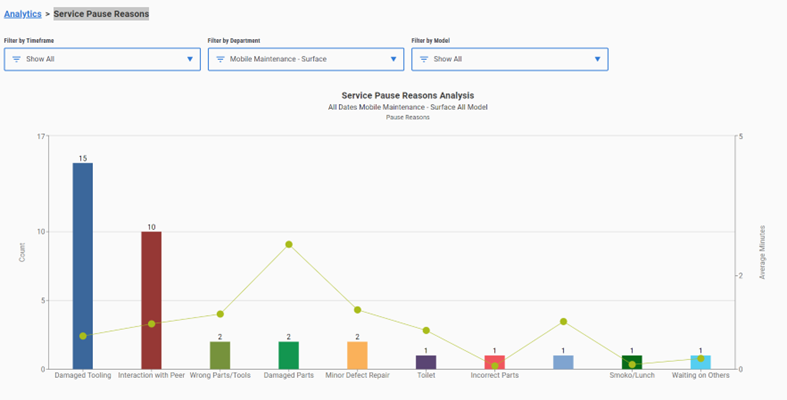787x400 pixels.
Task: Click the filter icon in Department field
Action: click(x=220, y=59)
